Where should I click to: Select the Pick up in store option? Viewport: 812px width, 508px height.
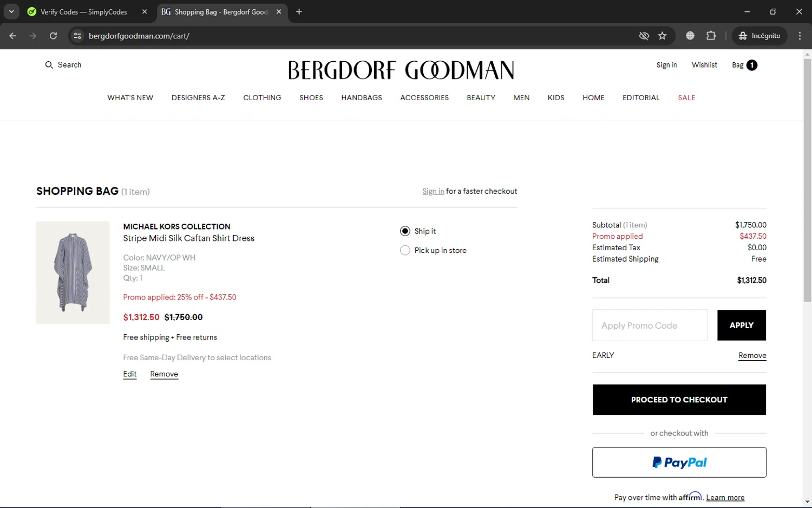pos(405,250)
